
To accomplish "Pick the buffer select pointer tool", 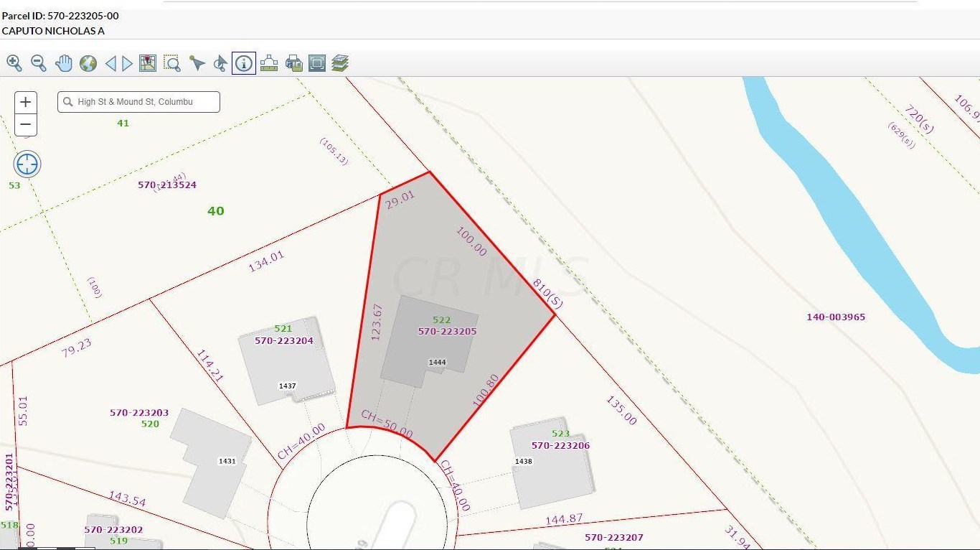I will coord(220,63).
